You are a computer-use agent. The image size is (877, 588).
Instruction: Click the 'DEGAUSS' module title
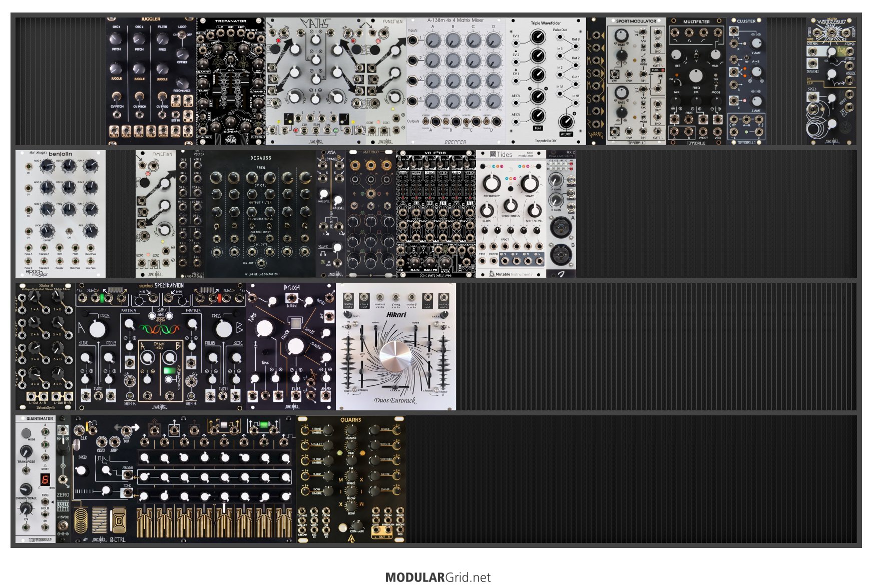pyautogui.click(x=261, y=158)
